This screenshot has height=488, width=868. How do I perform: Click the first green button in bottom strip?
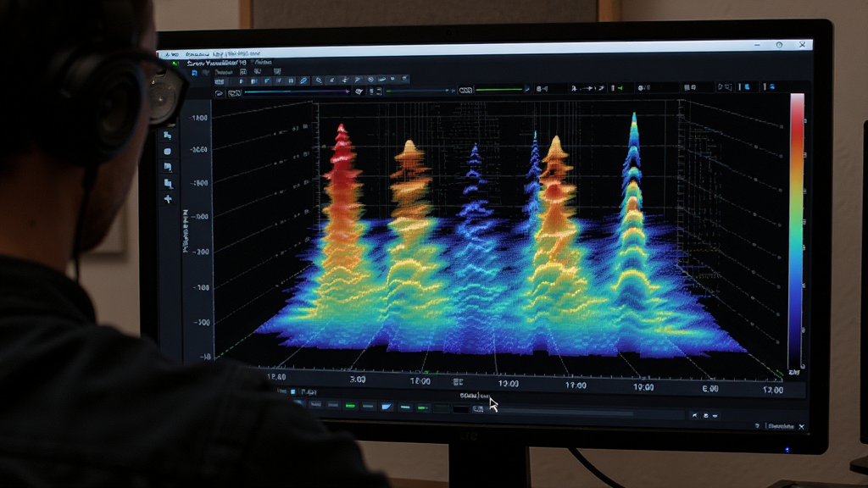[x=350, y=406]
